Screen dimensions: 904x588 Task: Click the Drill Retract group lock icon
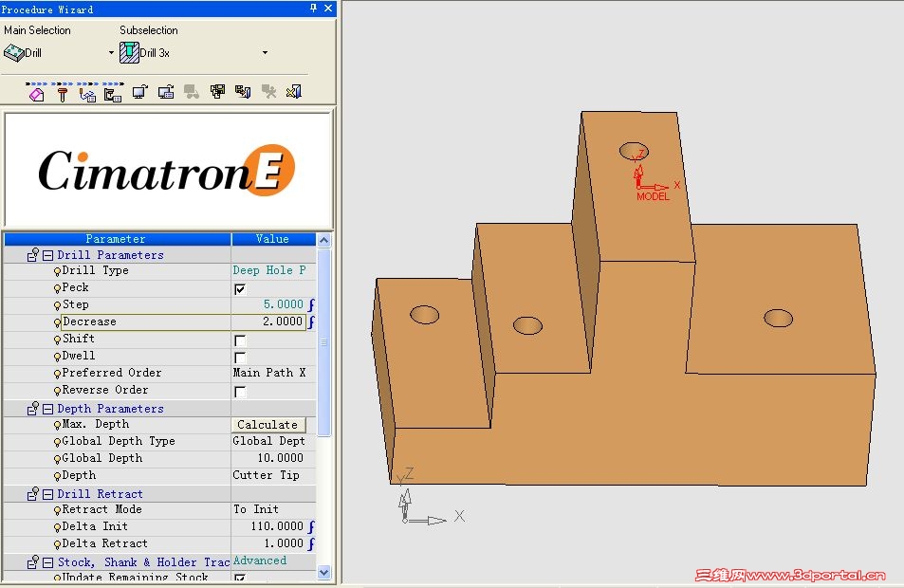pos(33,493)
